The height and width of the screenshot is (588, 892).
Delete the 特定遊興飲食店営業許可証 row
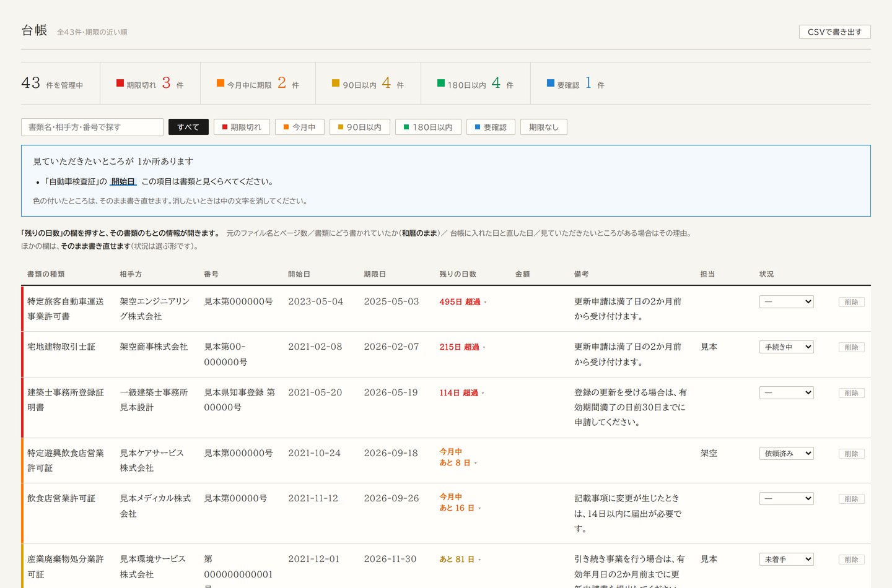[x=852, y=454]
